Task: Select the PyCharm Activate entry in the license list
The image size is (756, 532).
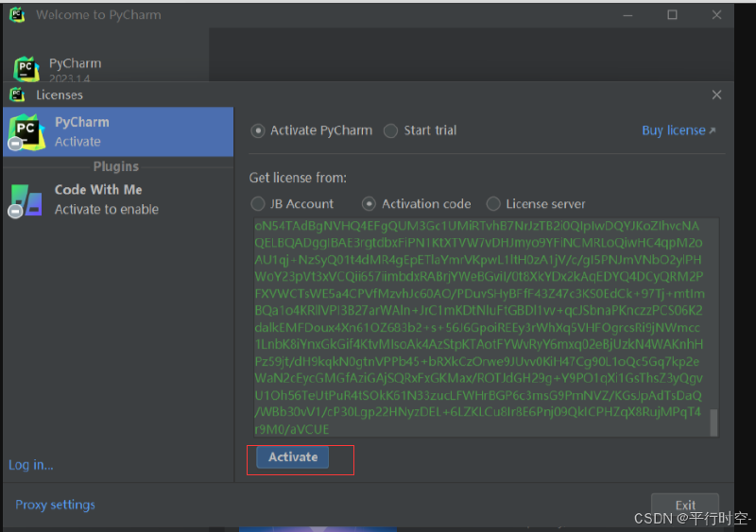Action: [118, 131]
